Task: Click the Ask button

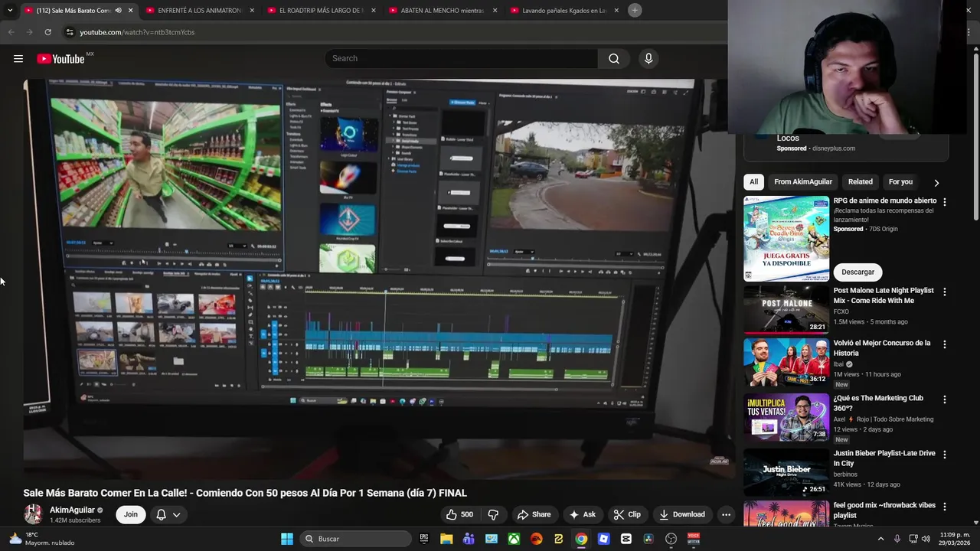Action: 582,514
